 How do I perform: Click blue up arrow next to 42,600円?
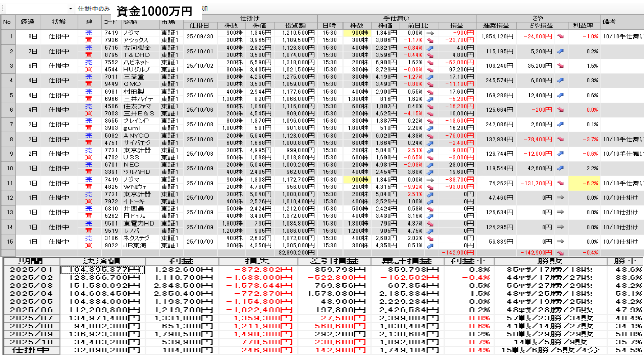coord(561,168)
